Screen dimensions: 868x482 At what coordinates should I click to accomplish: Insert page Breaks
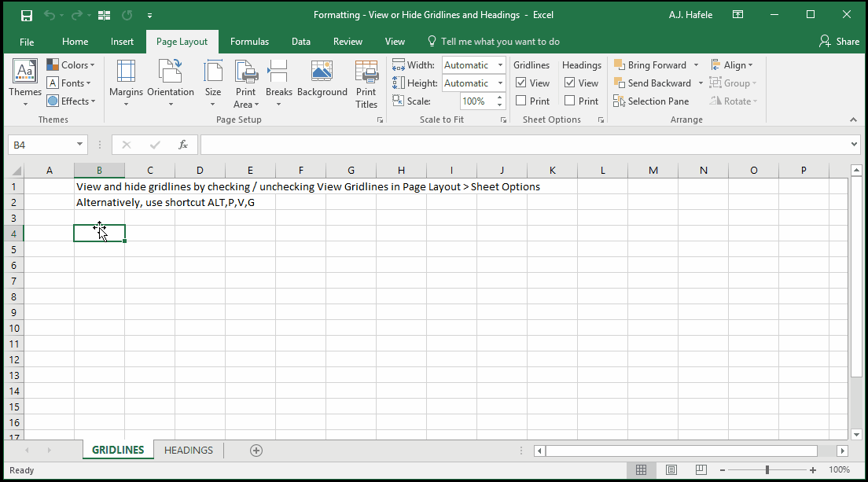pos(278,83)
